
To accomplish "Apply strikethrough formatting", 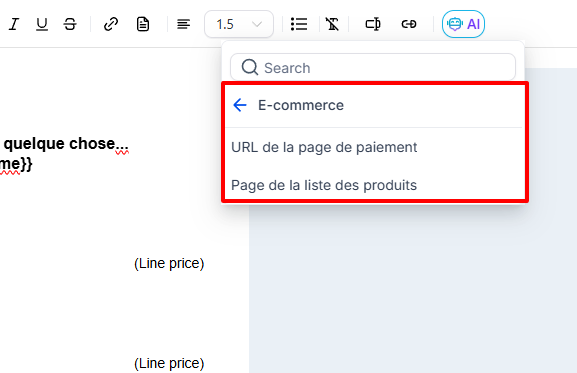I will [x=70, y=24].
